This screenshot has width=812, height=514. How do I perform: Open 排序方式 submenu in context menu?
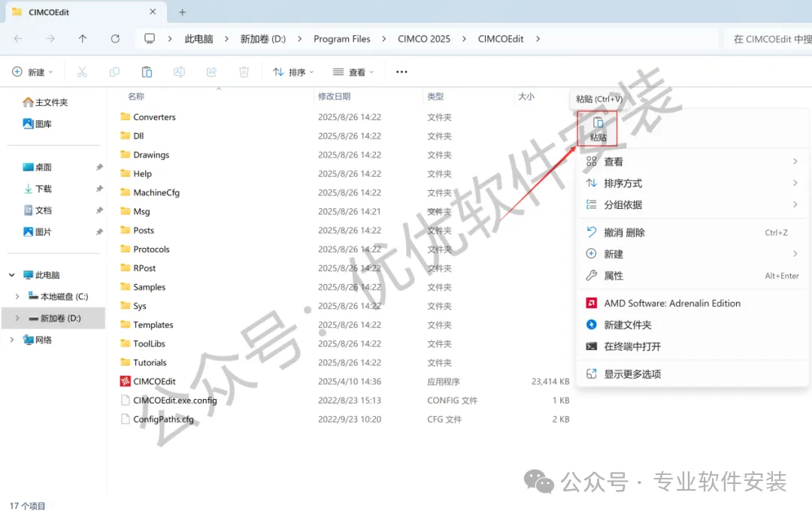click(x=692, y=183)
